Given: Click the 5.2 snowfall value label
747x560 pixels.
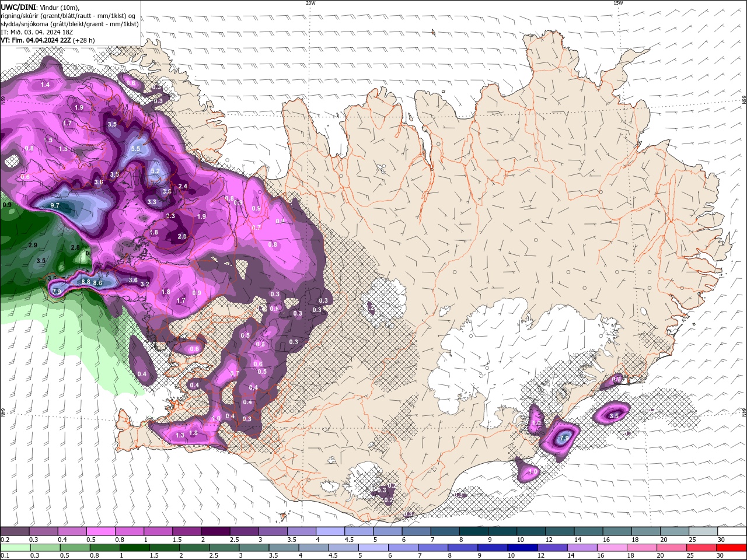Looking at the screenshot, I should click(x=155, y=171).
